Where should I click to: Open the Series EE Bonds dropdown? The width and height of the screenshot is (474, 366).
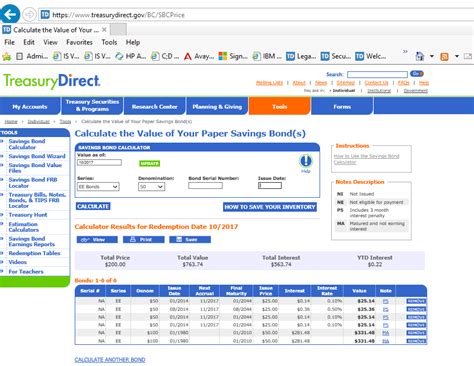[98, 187]
